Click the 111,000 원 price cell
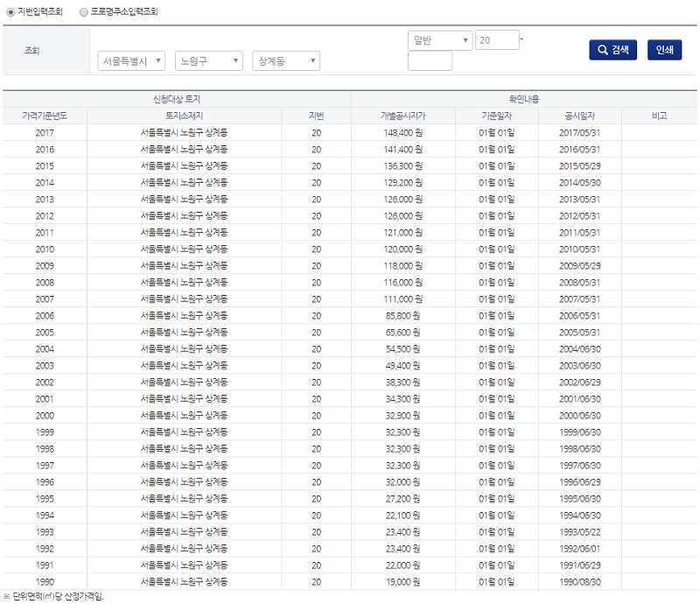700x604 pixels. coord(403,299)
